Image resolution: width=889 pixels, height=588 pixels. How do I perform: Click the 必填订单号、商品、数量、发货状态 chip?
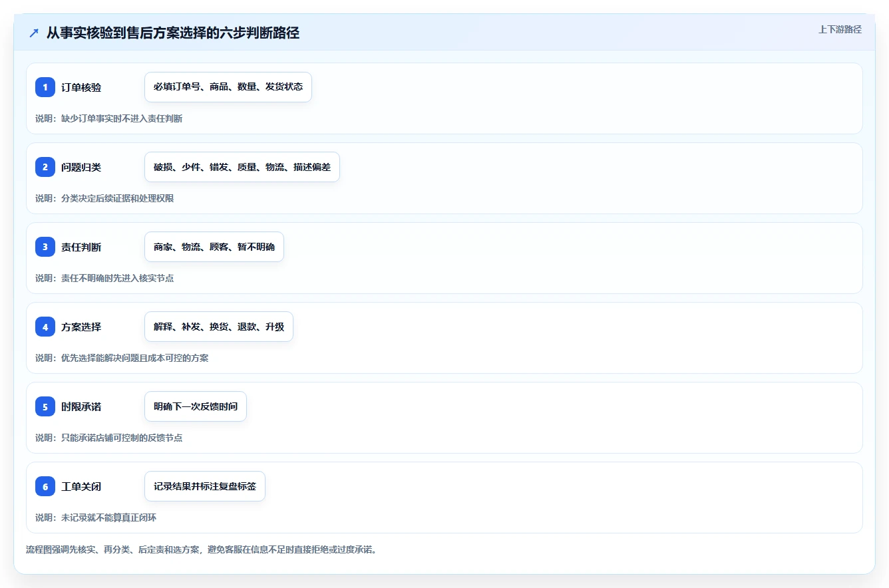tap(228, 87)
